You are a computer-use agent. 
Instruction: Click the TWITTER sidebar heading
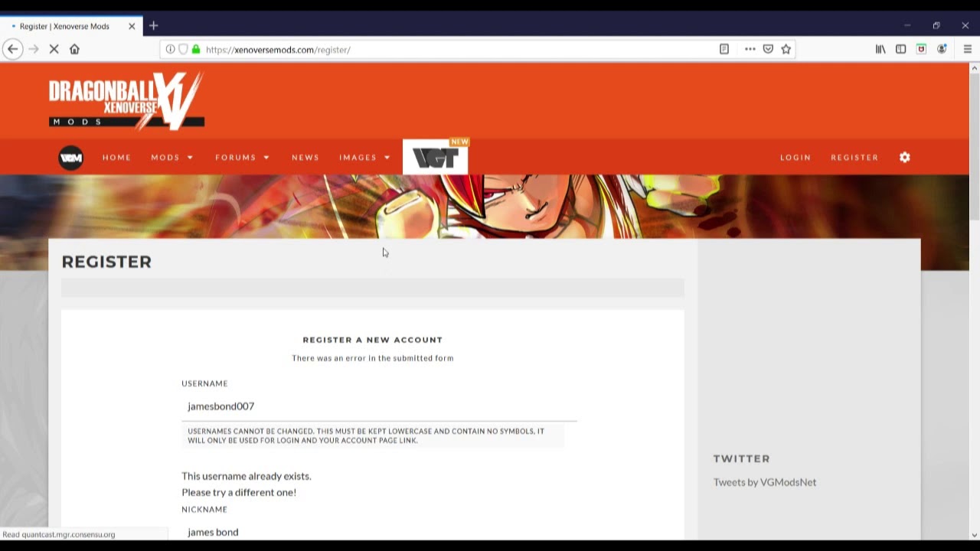pyautogui.click(x=742, y=458)
